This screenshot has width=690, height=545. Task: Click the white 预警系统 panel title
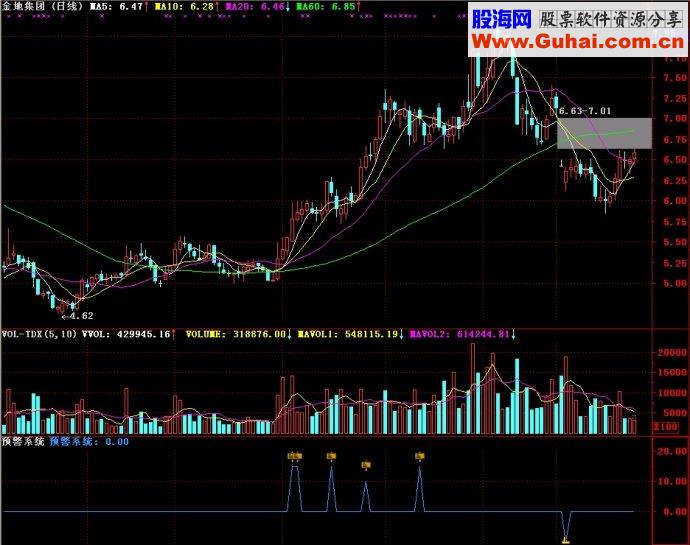[x=23, y=442]
